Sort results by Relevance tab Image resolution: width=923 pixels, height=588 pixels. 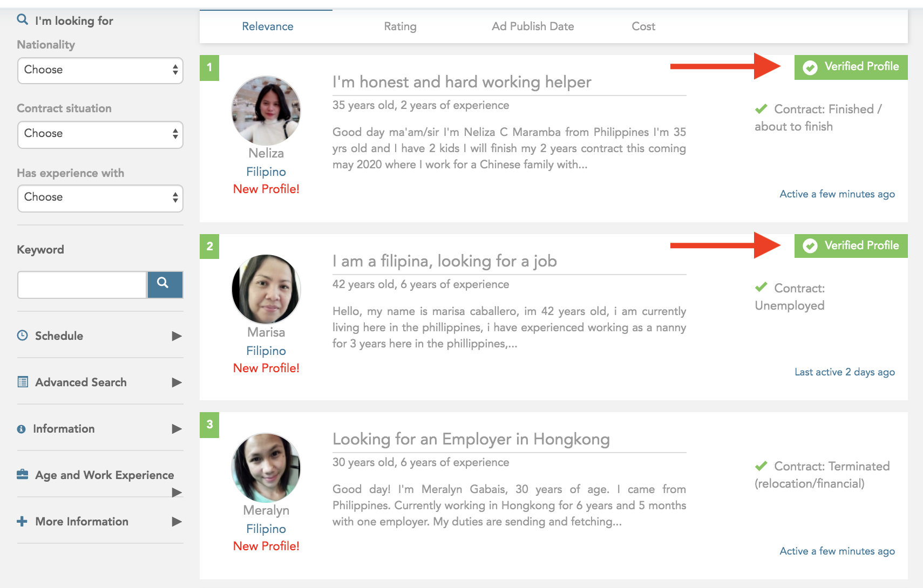(x=267, y=26)
